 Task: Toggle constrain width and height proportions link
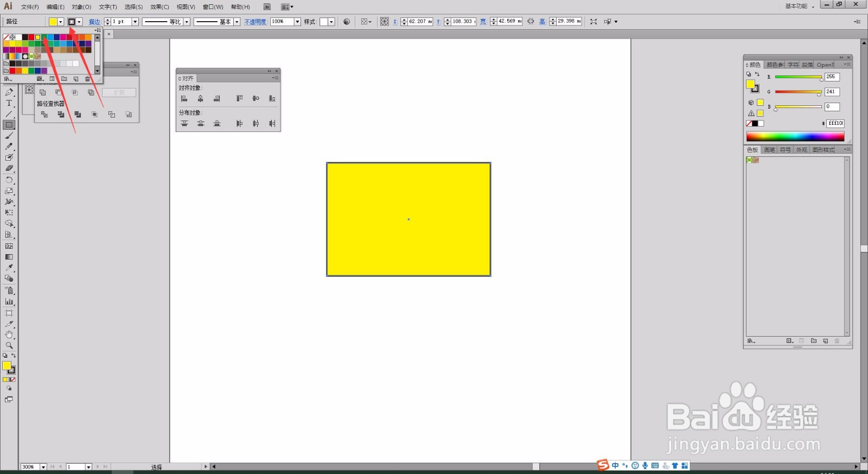[531, 22]
